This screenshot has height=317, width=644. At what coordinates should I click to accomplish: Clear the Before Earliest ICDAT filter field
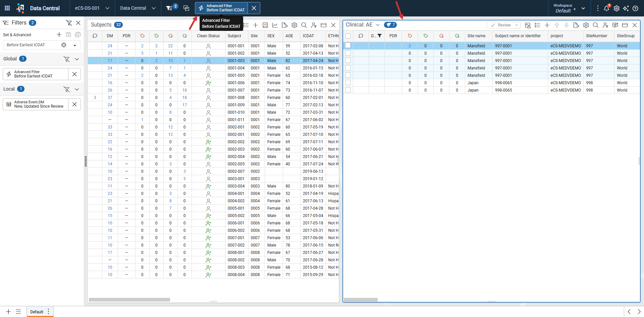64,45
